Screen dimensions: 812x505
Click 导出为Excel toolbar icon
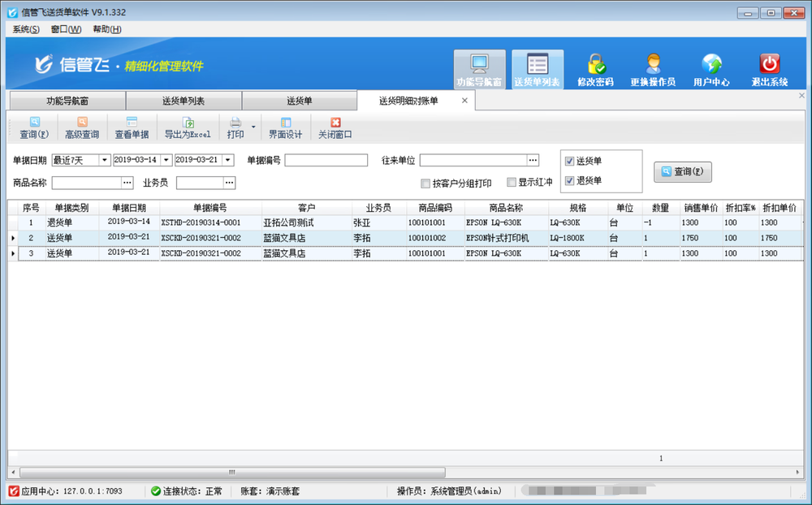click(x=188, y=128)
